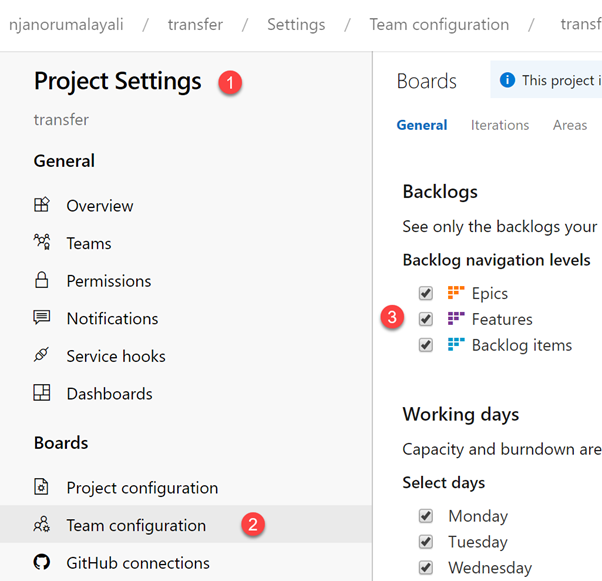Open the Areas tab
Viewport: 602px width, 581px height.
coord(570,125)
